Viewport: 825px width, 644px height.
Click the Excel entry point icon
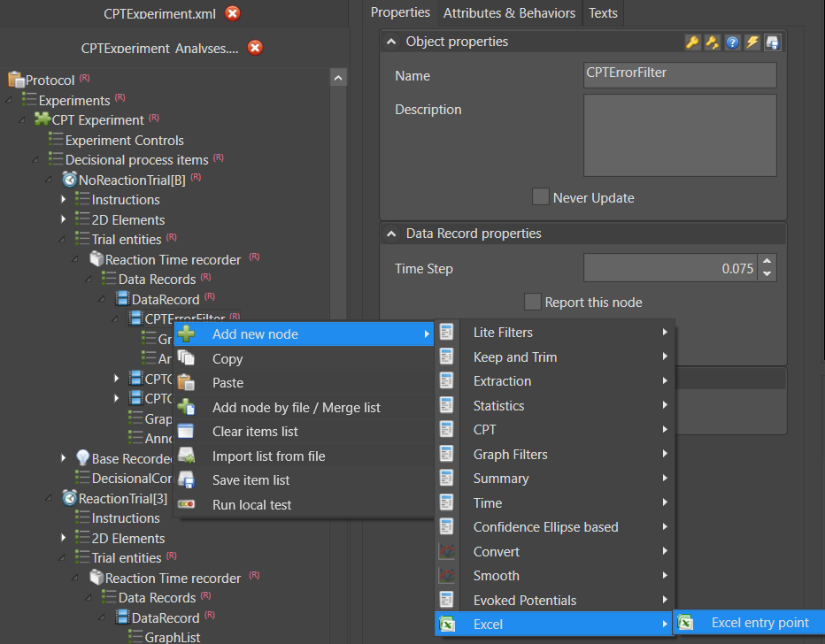tap(685, 623)
